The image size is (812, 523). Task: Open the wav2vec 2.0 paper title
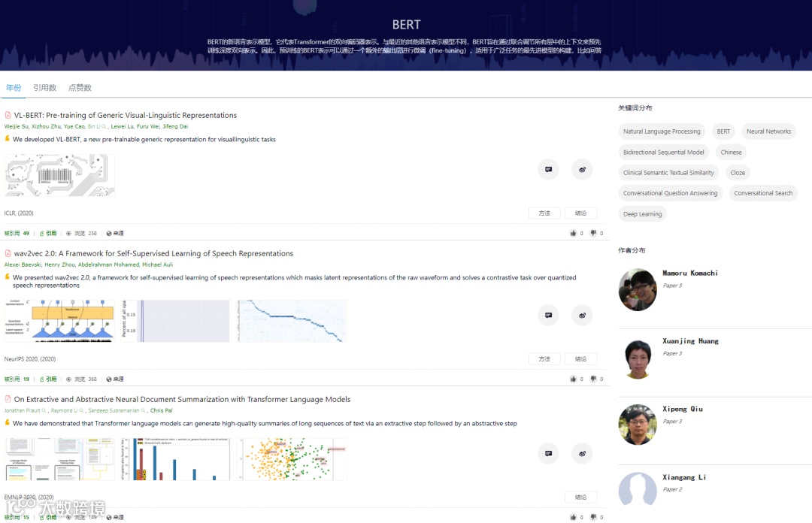pos(153,253)
